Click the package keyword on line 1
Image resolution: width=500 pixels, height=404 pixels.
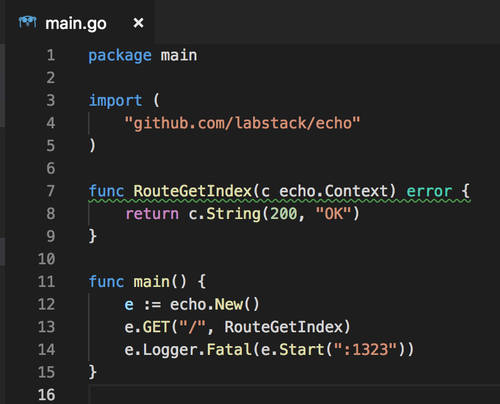[120, 56]
